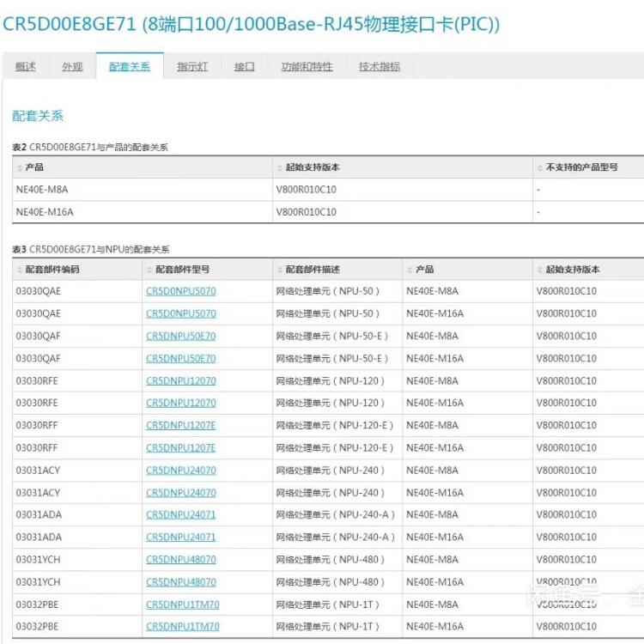Click sort icon beside table 2 起始支持版本 header
644x644 pixels.
(x=280, y=167)
